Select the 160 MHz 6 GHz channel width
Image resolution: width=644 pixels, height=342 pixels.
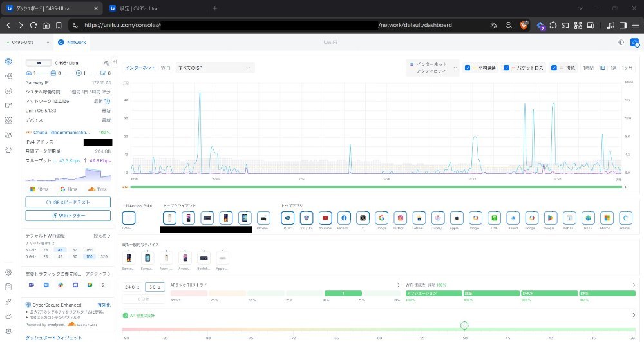89,256
